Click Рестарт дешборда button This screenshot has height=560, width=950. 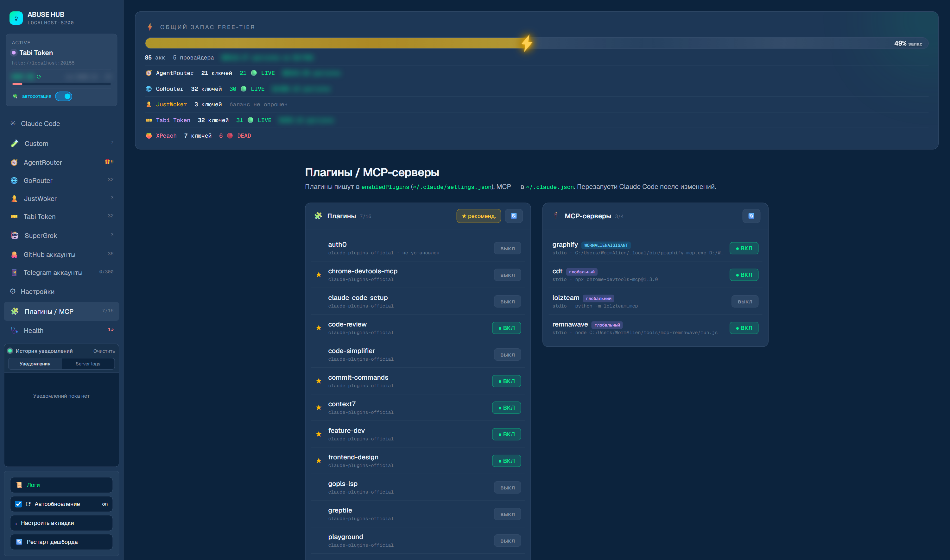[61, 542]
